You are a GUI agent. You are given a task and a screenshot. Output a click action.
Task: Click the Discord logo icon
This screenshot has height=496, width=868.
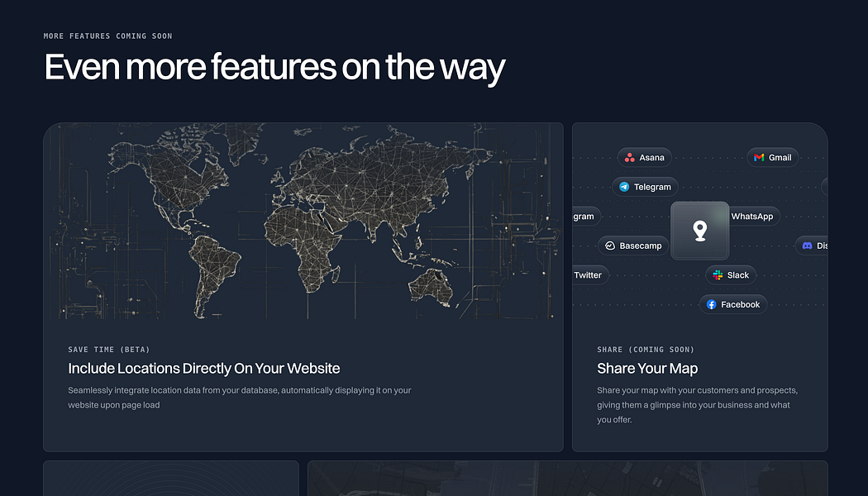click(x=807, y=246)
